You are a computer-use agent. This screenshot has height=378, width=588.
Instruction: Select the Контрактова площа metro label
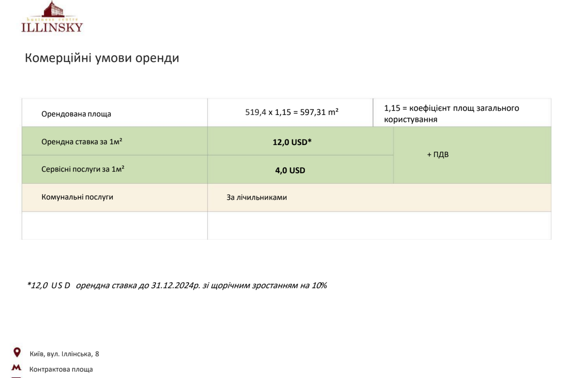tap(61, 369)
